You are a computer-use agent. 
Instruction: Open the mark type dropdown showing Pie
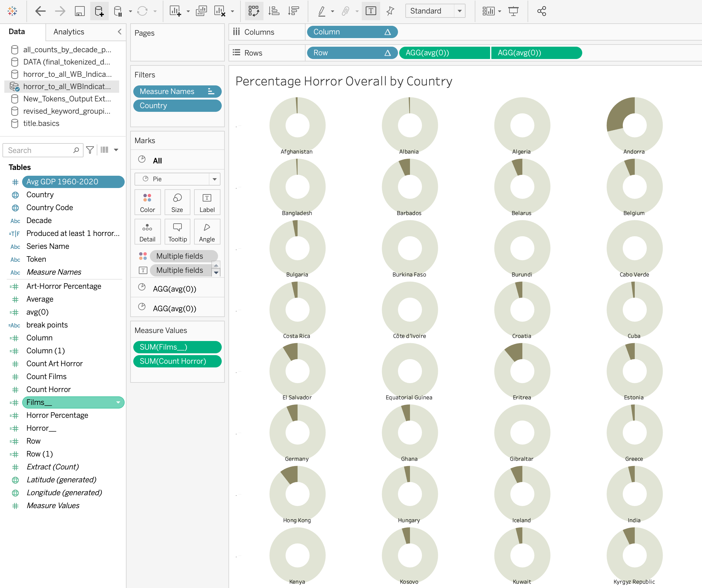[214, 179]
